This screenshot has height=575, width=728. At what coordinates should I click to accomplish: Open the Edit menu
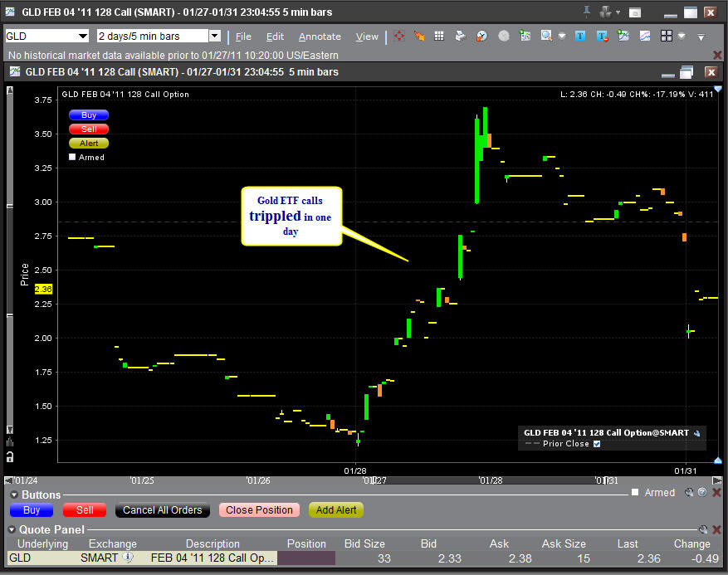[x=275, y=37]
